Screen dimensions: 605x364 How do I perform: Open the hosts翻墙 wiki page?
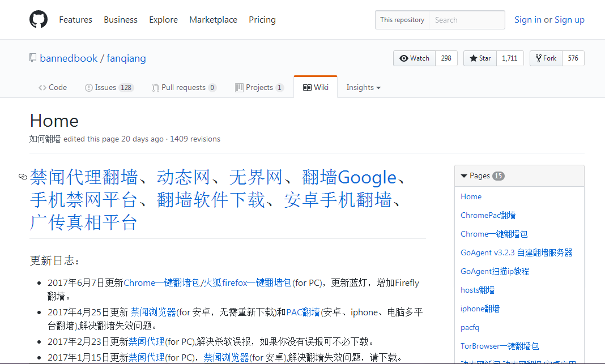point(478,290)
